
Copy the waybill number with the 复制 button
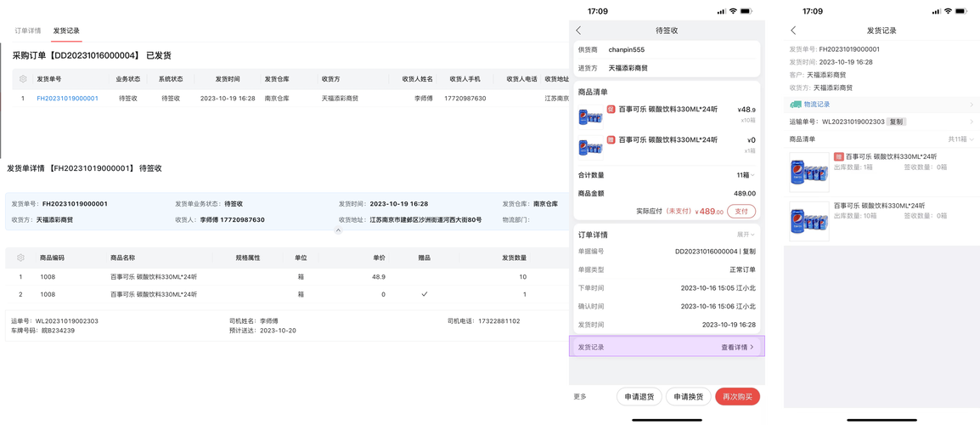coord(897,122)
